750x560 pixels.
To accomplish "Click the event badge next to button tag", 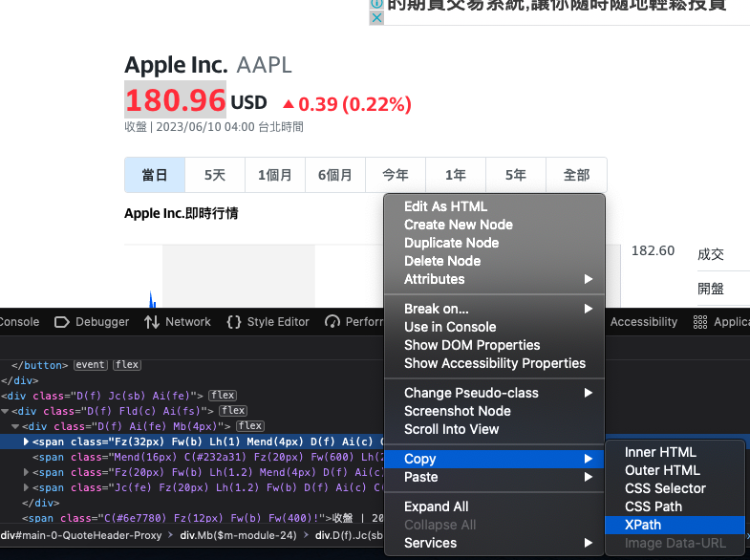I will pos(91,365).
